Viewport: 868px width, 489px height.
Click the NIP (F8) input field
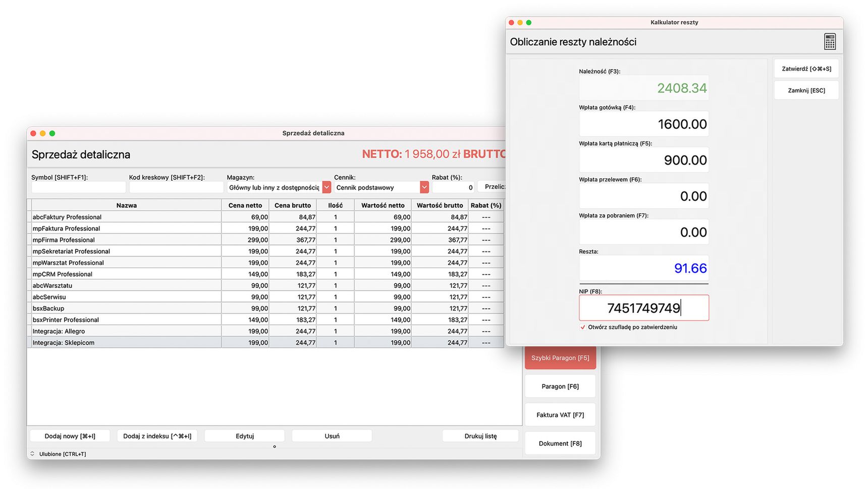[x=644, y=308]
